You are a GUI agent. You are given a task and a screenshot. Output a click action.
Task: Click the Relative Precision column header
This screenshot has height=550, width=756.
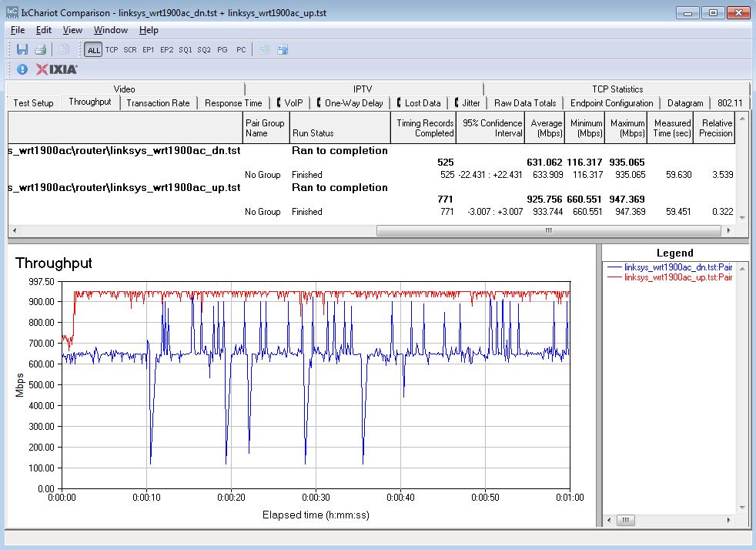714,128
